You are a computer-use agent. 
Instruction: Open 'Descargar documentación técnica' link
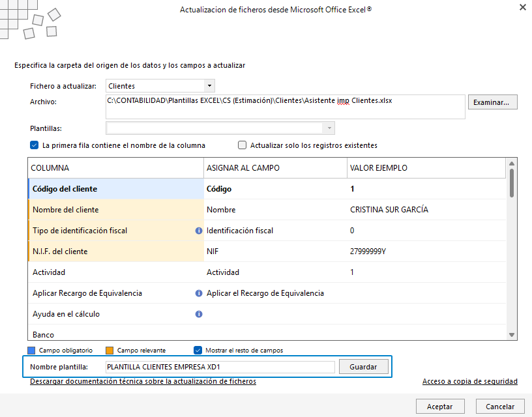pyautogui.click(x=143, y=381)
